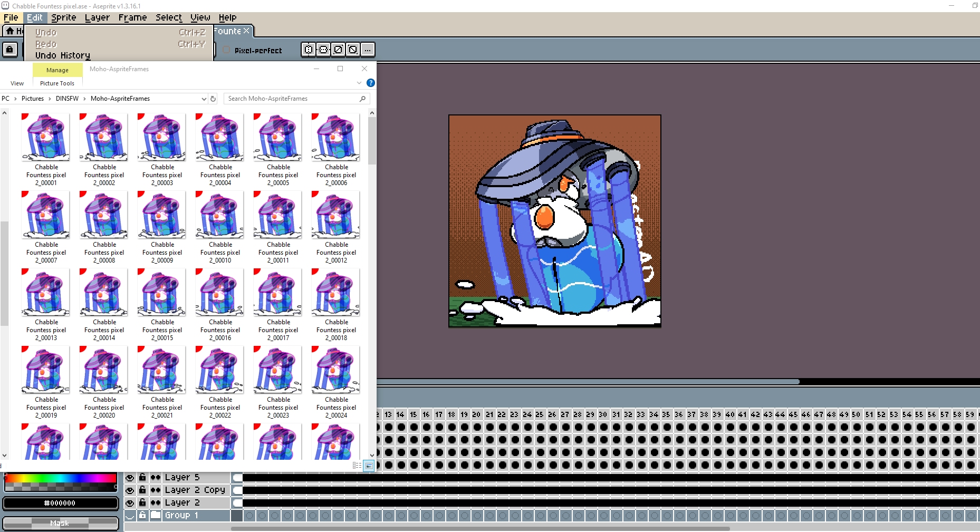Open the more options ellipsis button

tap(368, 50)
